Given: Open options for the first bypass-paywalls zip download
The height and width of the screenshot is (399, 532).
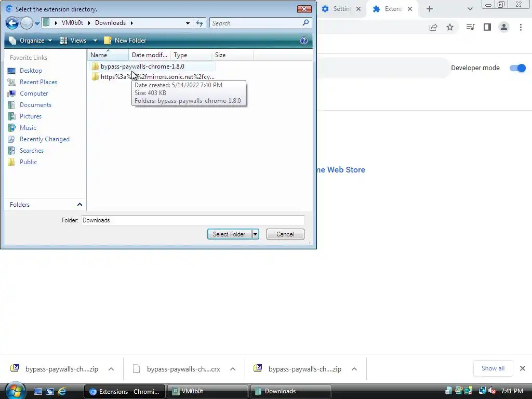Looking at the screenshot, I should pos(111,369).
